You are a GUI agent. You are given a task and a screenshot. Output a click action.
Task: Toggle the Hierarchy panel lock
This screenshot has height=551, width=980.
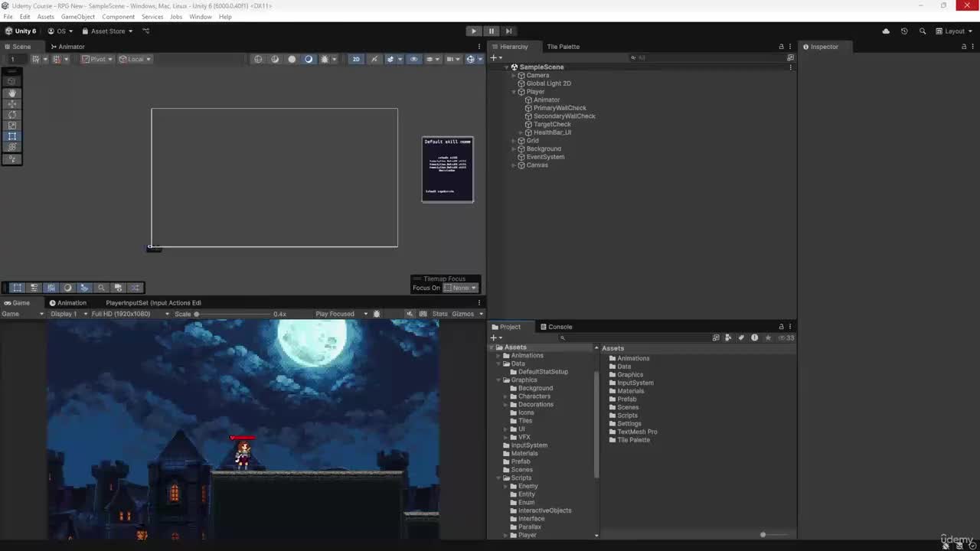[781, 47]
